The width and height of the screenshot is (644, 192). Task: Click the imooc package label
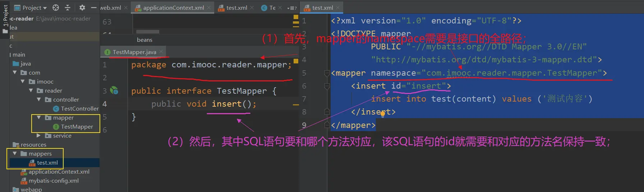[x=45, y=81]
